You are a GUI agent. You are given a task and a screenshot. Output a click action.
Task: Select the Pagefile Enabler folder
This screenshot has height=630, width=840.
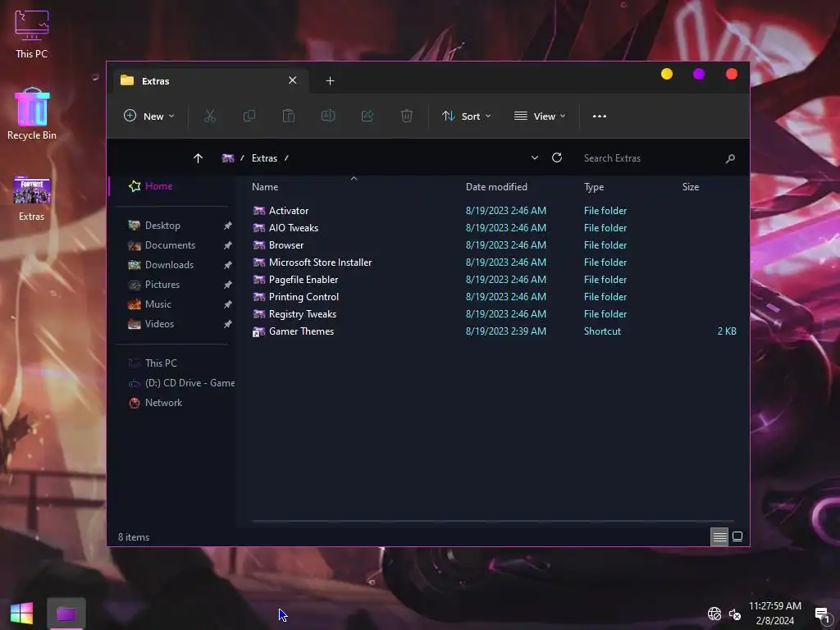click(304, 279)
